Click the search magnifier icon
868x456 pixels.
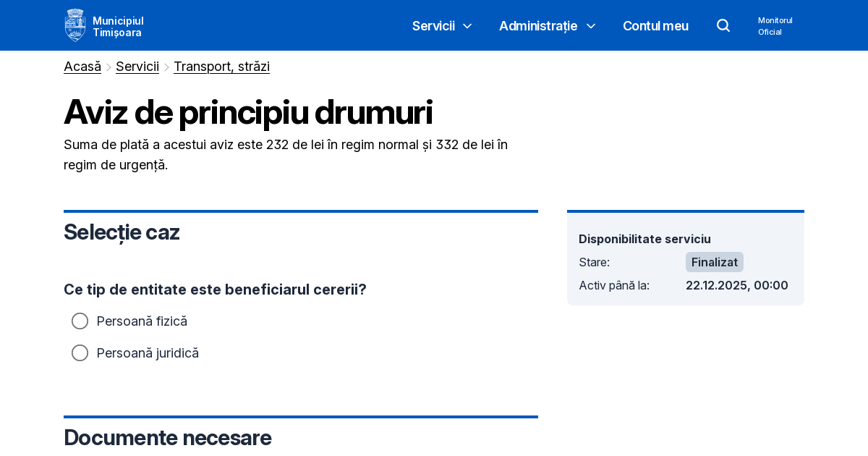723,25
